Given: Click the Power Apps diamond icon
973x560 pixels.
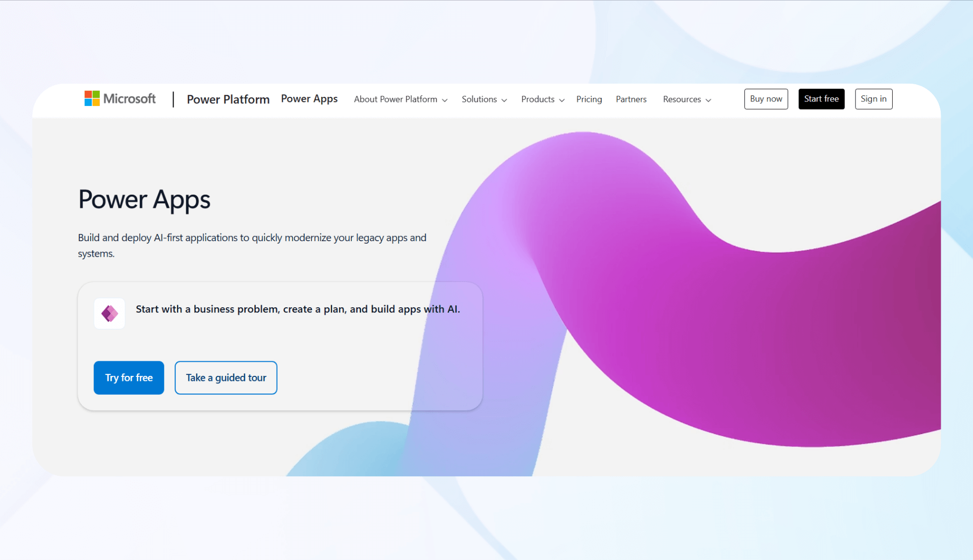Looking at the screenshot, I should click(x=110, y=314).
